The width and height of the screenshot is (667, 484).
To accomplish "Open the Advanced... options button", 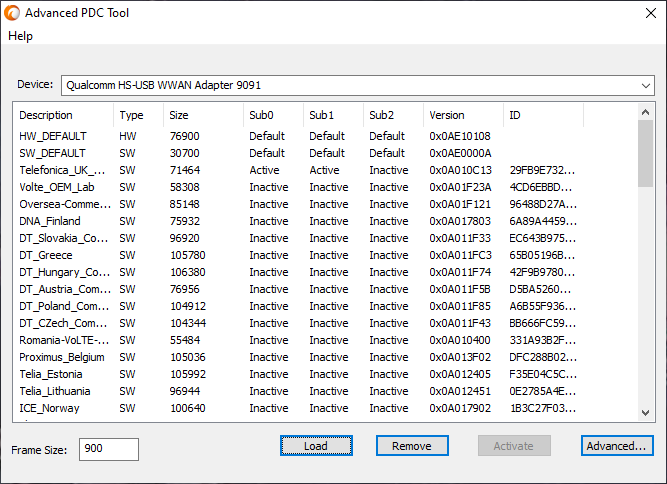I will pos(617,446).
